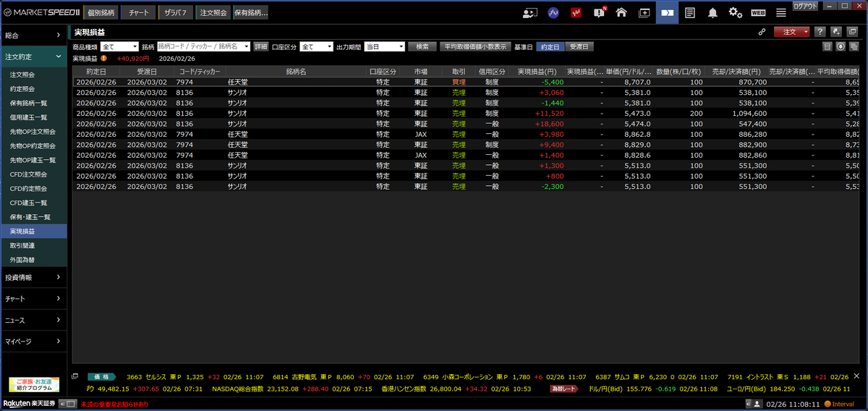The width and height of the screenshot is (868, 411).
Task: Click the blue round chart icon
Action: 553,12
